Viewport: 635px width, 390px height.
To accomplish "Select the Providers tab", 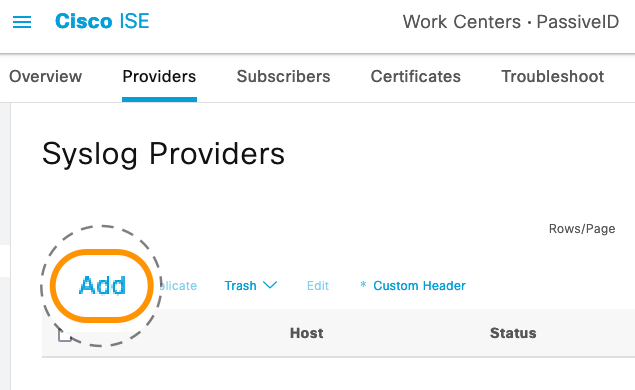I will click(159, 76).
